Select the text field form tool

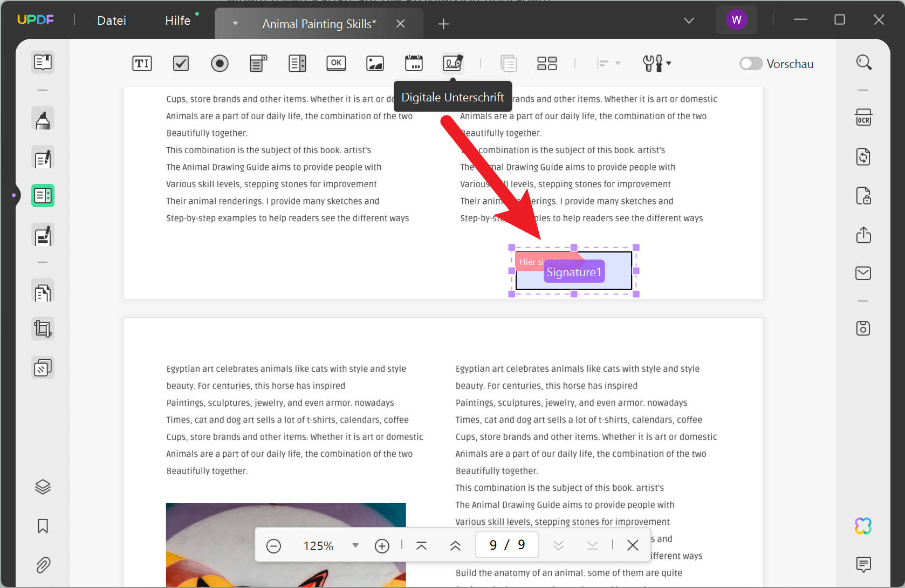pos(141,63)
